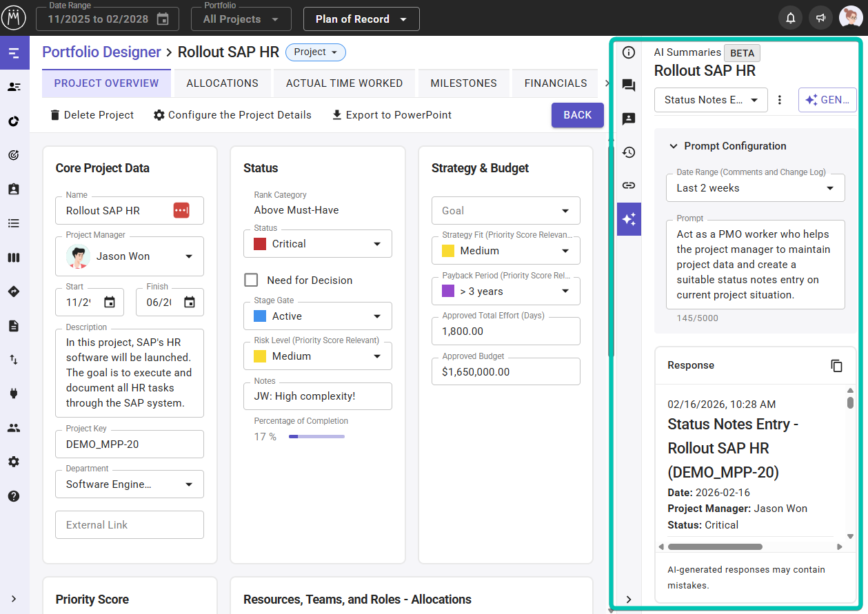Switch to the Milestones tab
This screenshot has height=614, width=868.
pyautogui.click(x=463, y=83)
